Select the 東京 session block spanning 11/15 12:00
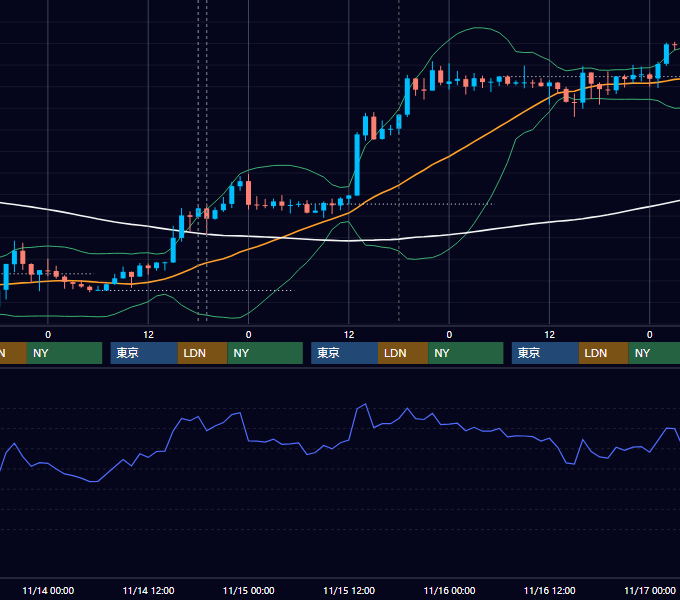The width and height of the screenshot is (680, 600). pos(344,353)
